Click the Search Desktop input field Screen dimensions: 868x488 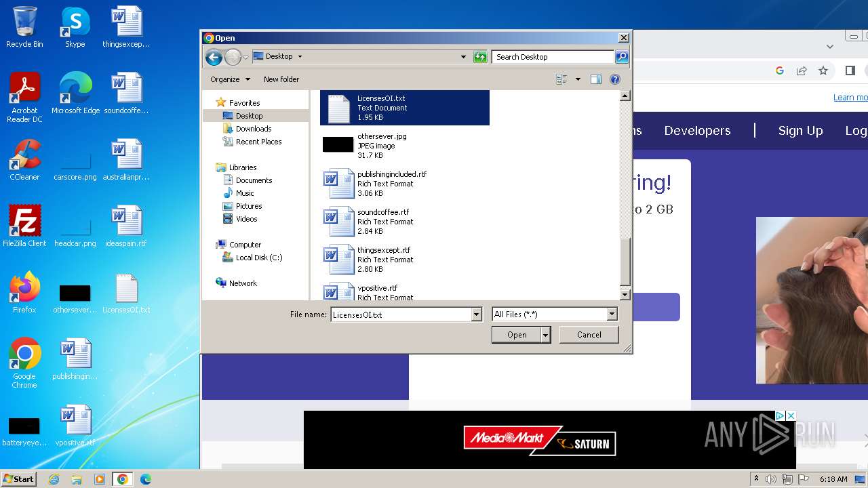(x=553, y=57)
